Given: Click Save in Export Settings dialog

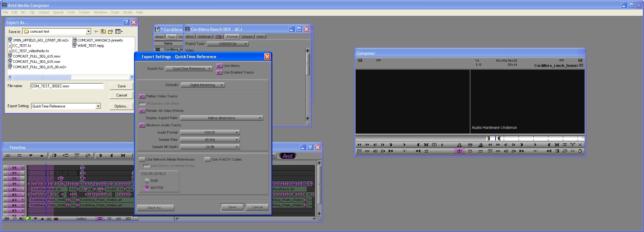Looking at the screenshot, I should coord(232,207).
